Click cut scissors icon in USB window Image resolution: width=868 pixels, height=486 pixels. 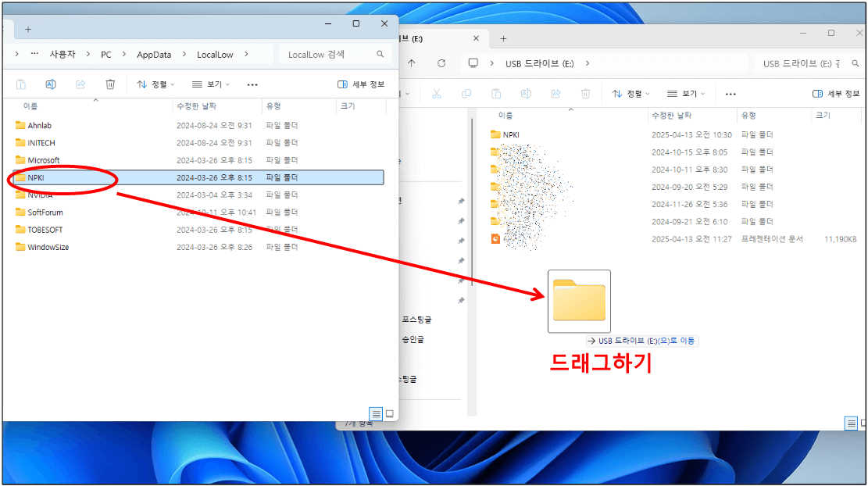click(437, 94)
